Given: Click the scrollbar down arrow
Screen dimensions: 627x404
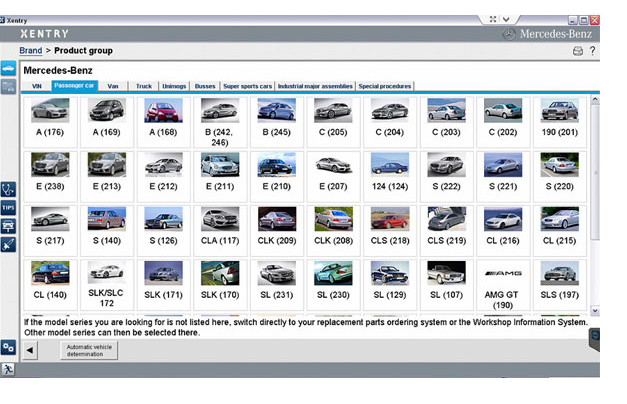Looking at the screenshot, I should click(x=595, y=310).
